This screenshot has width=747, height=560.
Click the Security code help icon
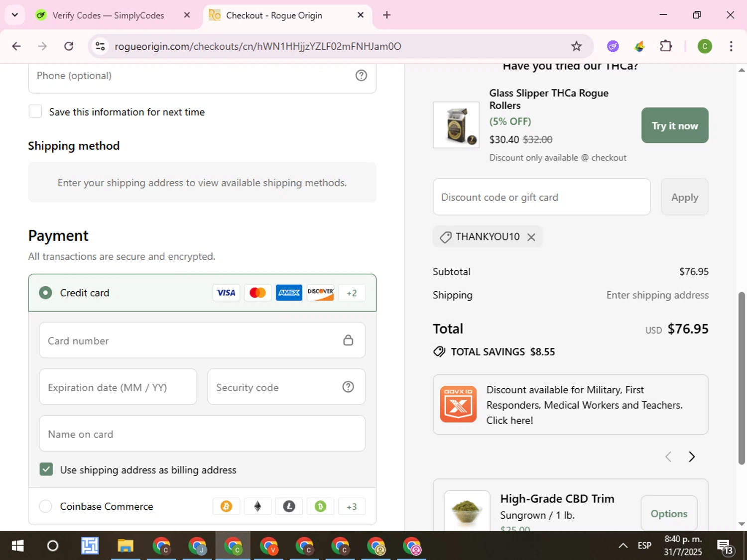[348, 387]
